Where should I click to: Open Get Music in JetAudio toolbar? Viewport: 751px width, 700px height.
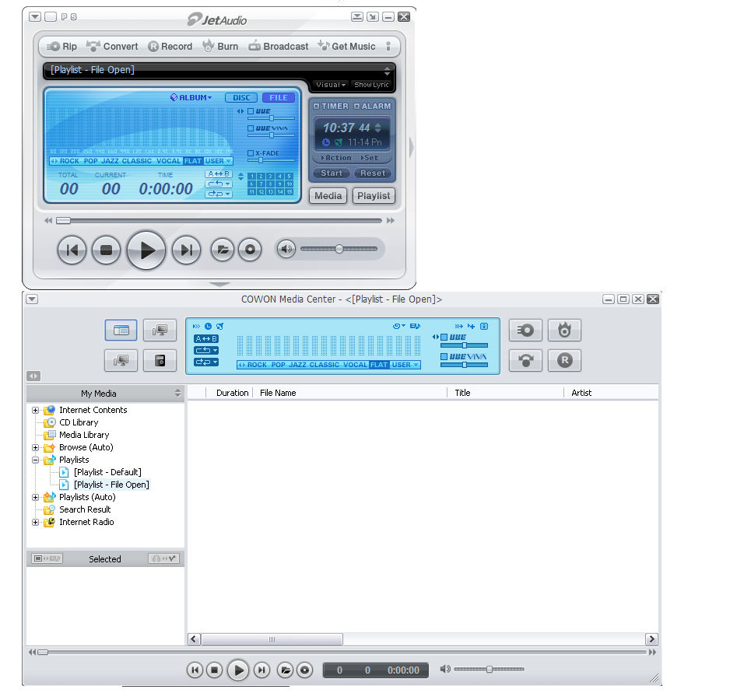pos(346,47)
